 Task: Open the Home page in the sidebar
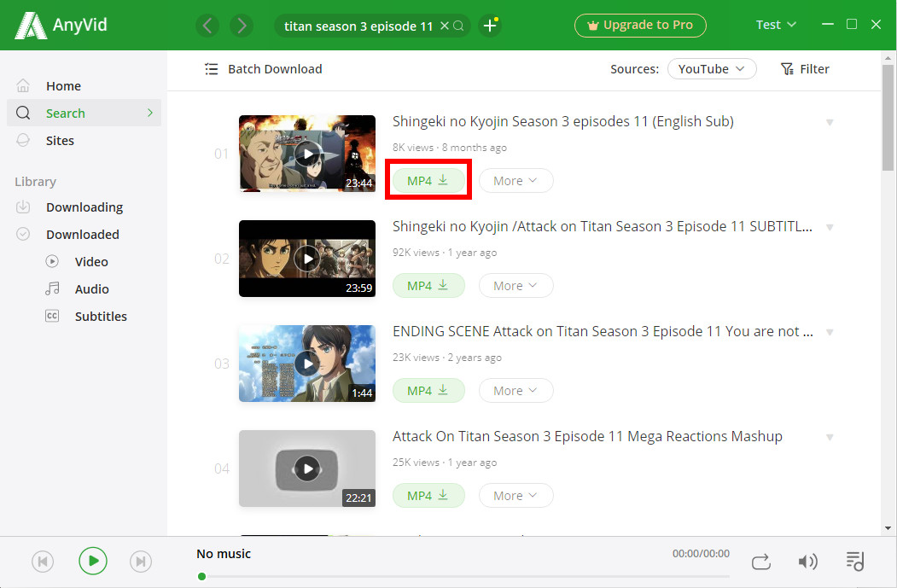point(84,86)
